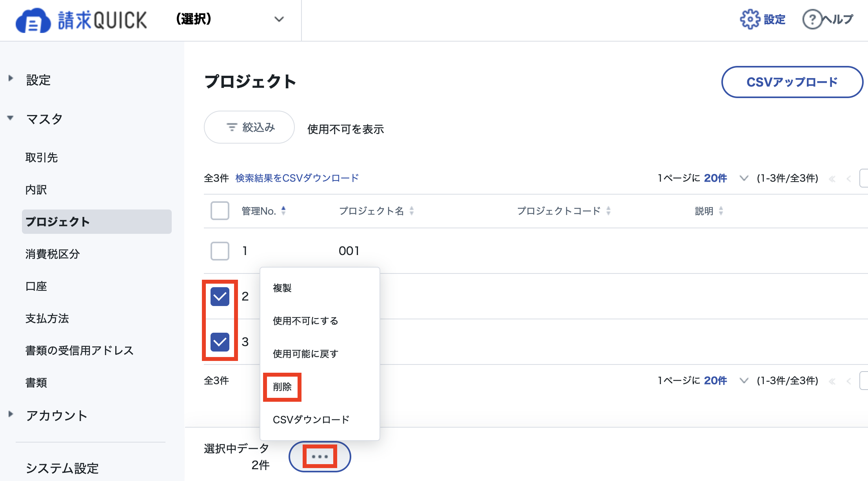
Task: Click 管理No. value 1 in table
Action: point(245,251)
